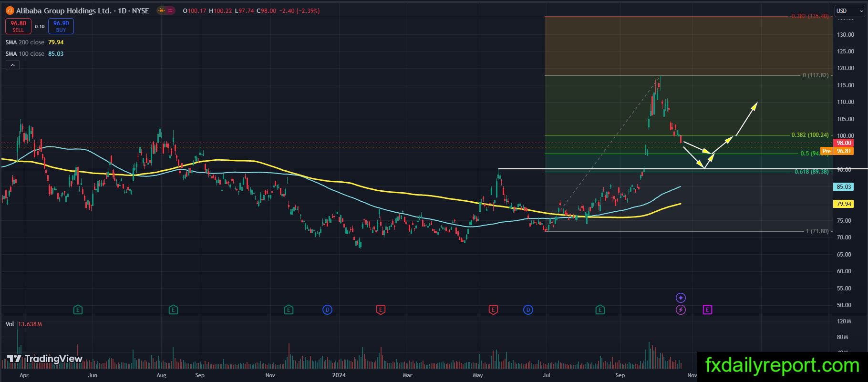Click the Aug label on time axis
868x382 pixels.
point(161,375)
